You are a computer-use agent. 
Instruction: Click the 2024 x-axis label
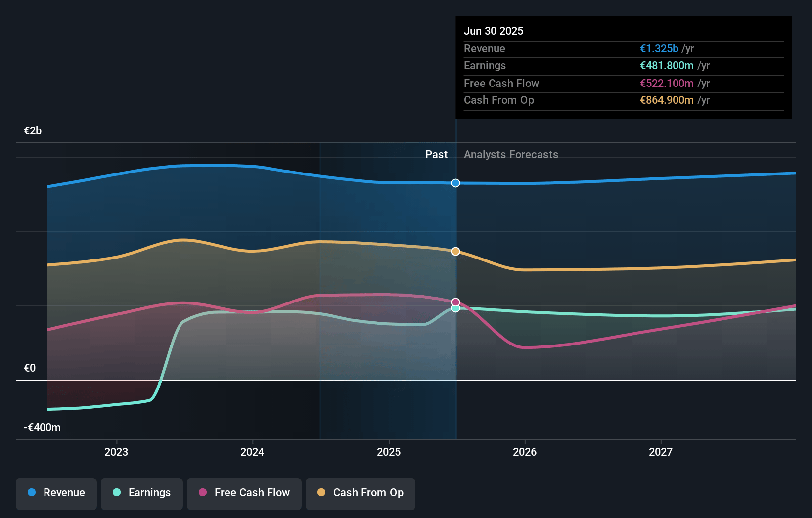coord(252,452)
